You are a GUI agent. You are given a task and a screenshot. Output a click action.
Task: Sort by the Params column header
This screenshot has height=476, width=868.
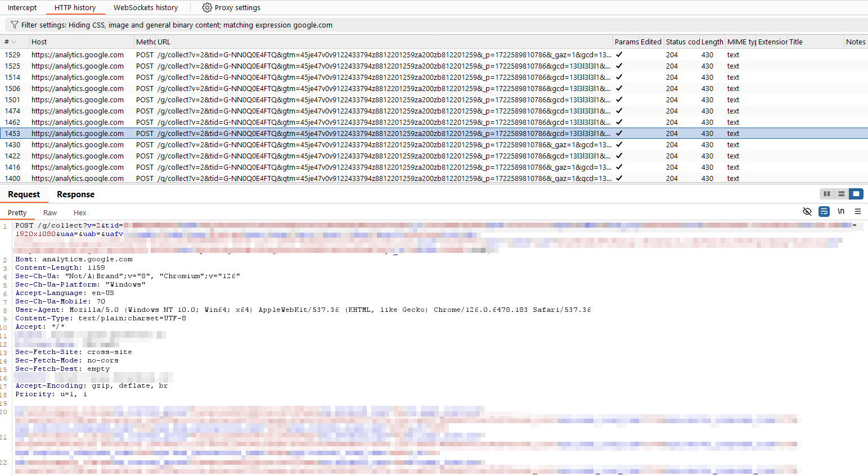click(626, 42)
